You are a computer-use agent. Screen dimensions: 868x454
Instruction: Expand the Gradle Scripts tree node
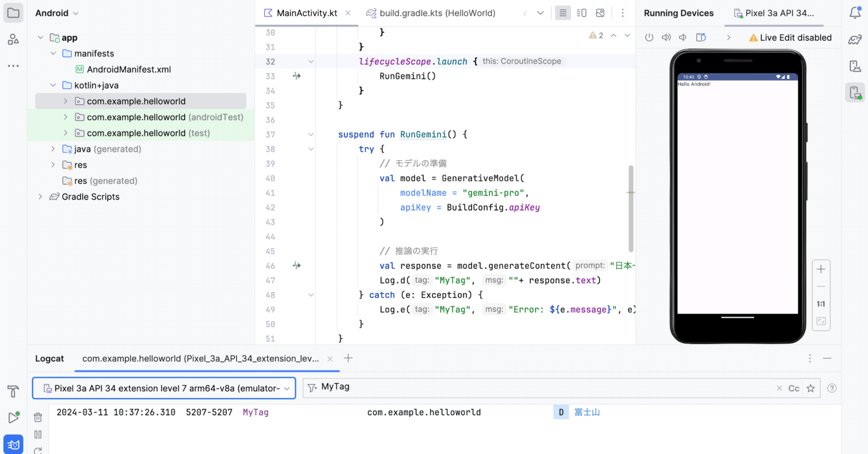(41, 197)
